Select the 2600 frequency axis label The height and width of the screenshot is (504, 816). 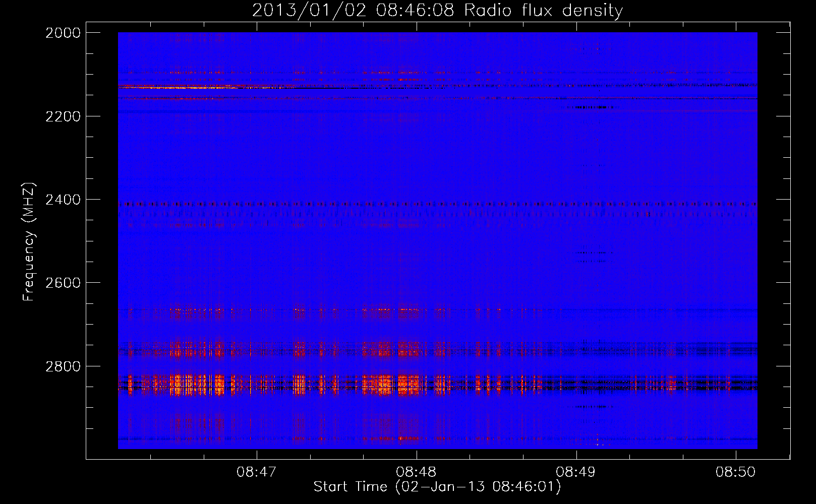[63, 283]
